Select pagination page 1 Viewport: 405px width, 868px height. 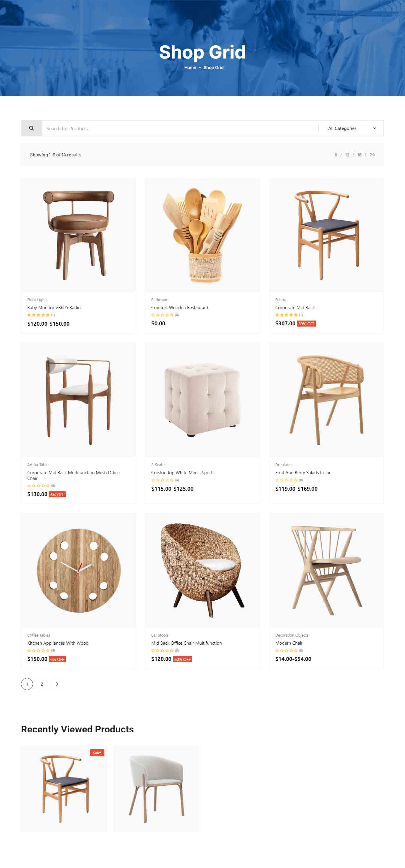(x=27, y=684)
